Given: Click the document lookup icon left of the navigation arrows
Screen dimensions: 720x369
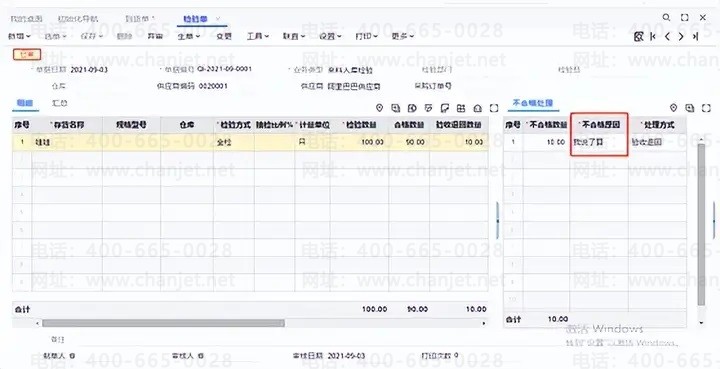Looking at the screenshot, I should click(638, 37).
